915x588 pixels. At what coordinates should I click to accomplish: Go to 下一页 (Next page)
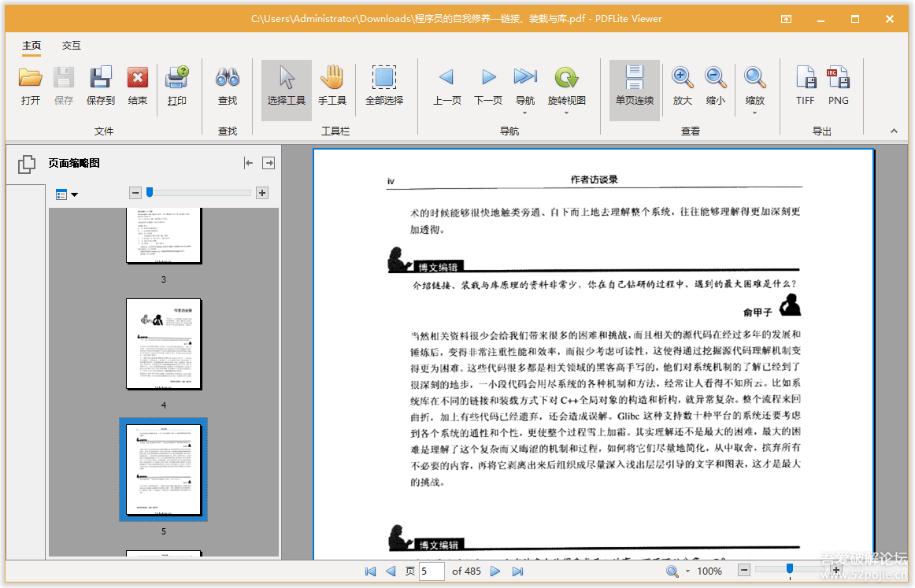[x=488, y=78]
